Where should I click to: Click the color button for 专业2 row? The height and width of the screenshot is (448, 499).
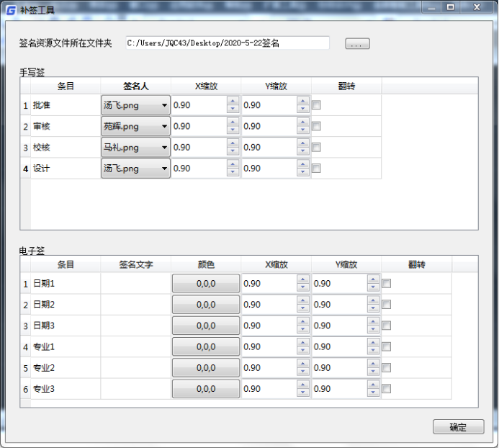click(x=206, y=368)
